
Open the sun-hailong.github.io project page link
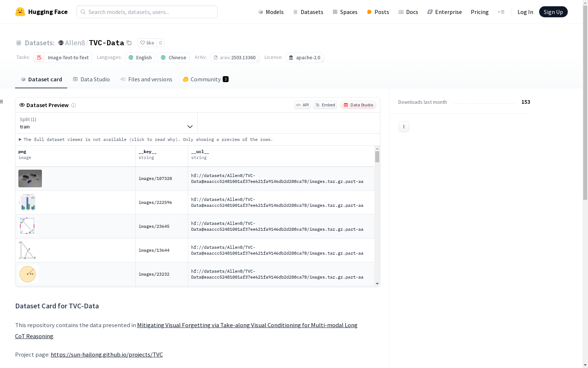click(x=107, y=354)
